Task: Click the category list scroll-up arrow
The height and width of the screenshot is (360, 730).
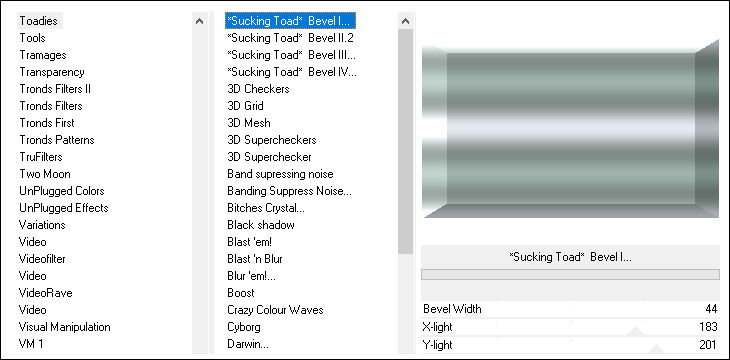Action: click(200, 21)
